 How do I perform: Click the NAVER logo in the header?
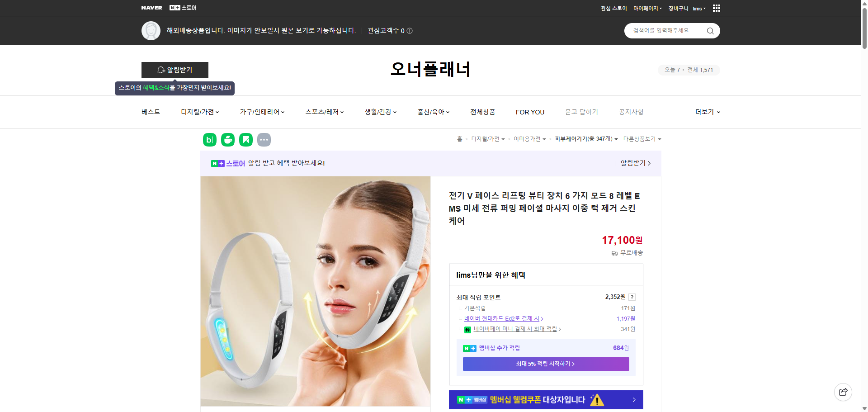click(x=152, y=8)
